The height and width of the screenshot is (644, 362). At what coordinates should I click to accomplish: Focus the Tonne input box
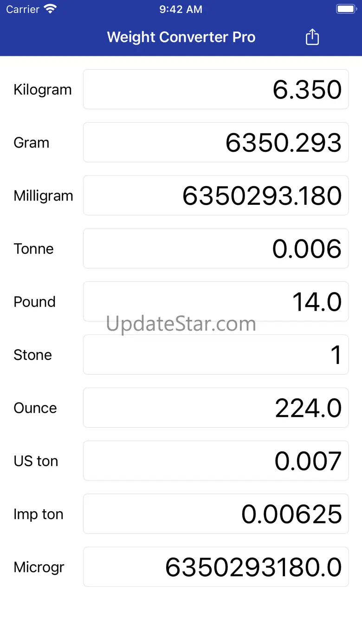click(x=216, y=248)
